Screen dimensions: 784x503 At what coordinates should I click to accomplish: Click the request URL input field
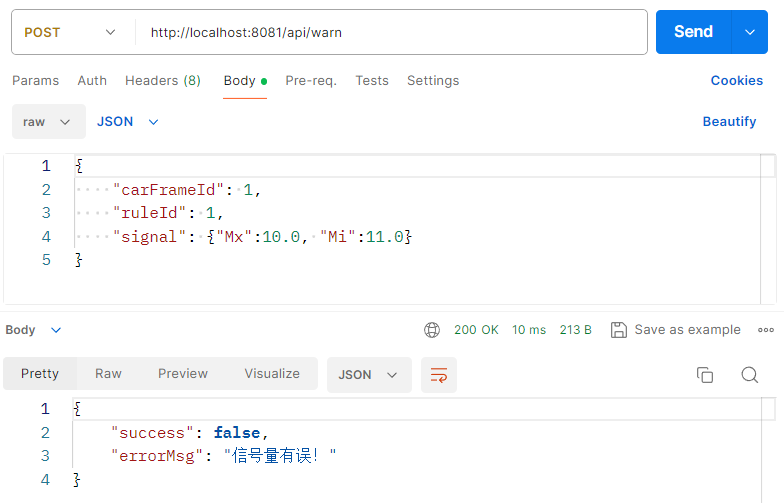[391, 32]
